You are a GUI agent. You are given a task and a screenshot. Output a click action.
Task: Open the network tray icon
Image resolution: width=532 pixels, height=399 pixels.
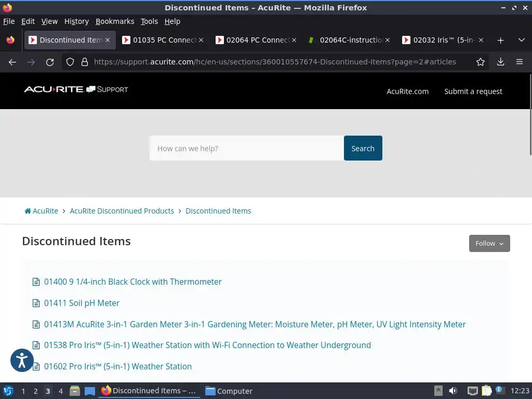pyautogui.click(x=472, y=391)
